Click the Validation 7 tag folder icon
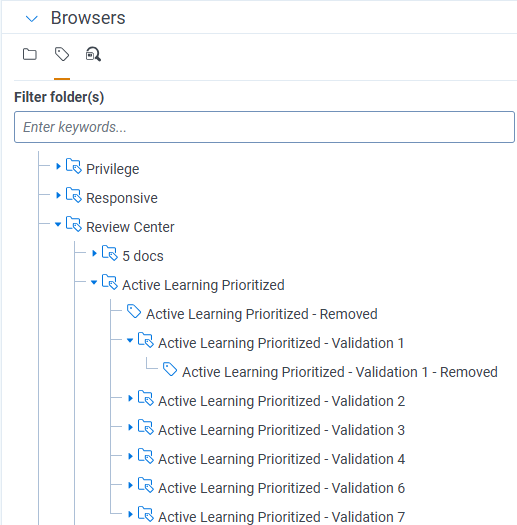Viewport: 517px width, 525px height. point(146,515)
